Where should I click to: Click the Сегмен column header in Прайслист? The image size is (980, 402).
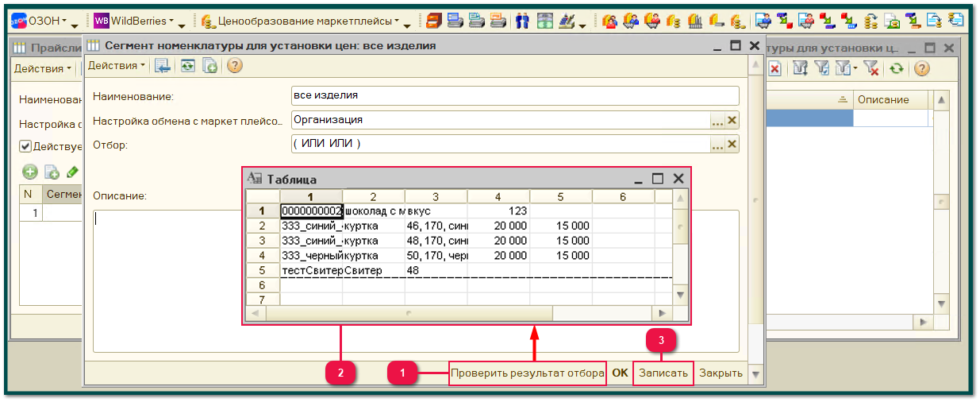click(x=63, y=194)
